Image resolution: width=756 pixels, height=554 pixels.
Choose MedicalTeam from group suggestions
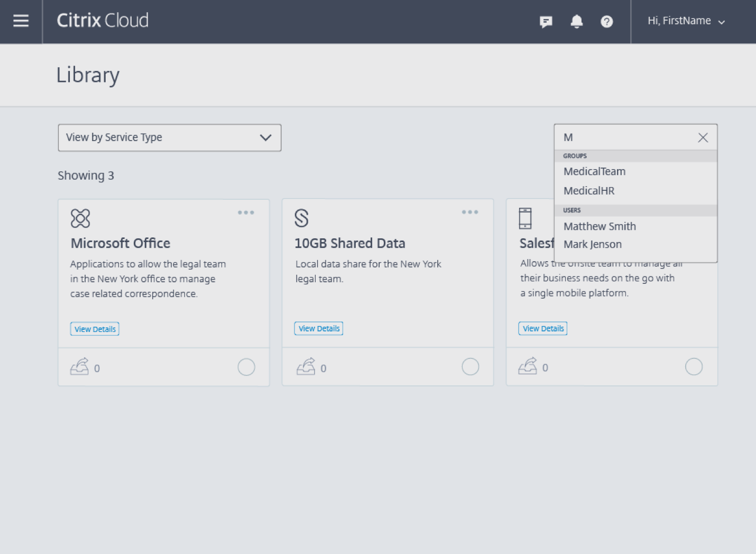coord(594,171)
